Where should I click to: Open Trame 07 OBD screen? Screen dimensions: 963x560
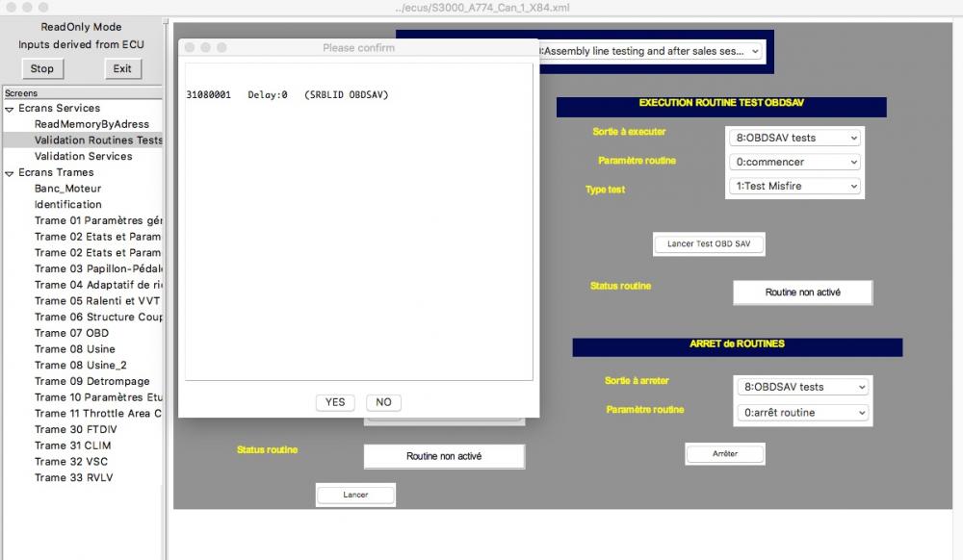click(72, 333)
